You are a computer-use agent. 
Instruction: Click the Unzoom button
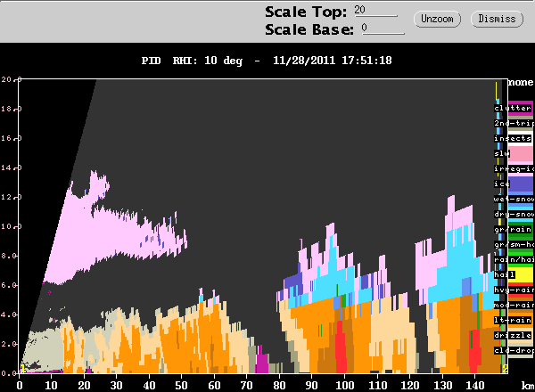pos(437,19)
